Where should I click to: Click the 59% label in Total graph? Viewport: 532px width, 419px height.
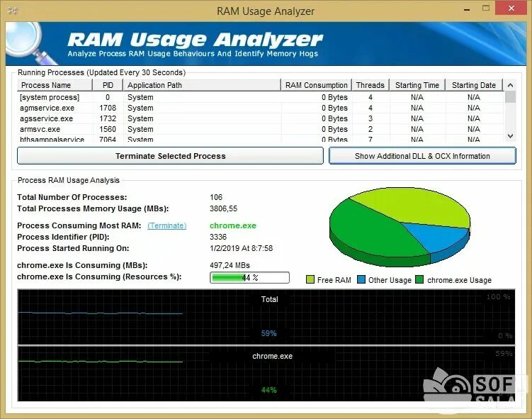pyautogui.click(x=268, y=333)
